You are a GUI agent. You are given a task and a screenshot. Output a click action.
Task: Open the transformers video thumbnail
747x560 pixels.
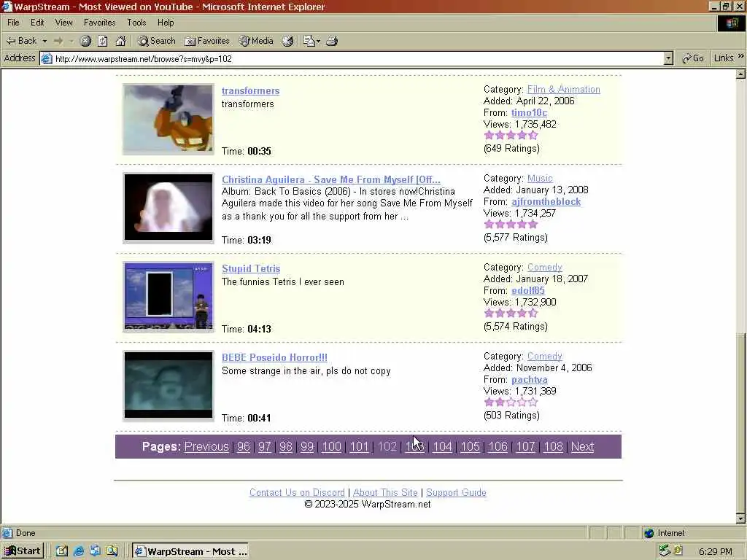click(x=169, y=119)
